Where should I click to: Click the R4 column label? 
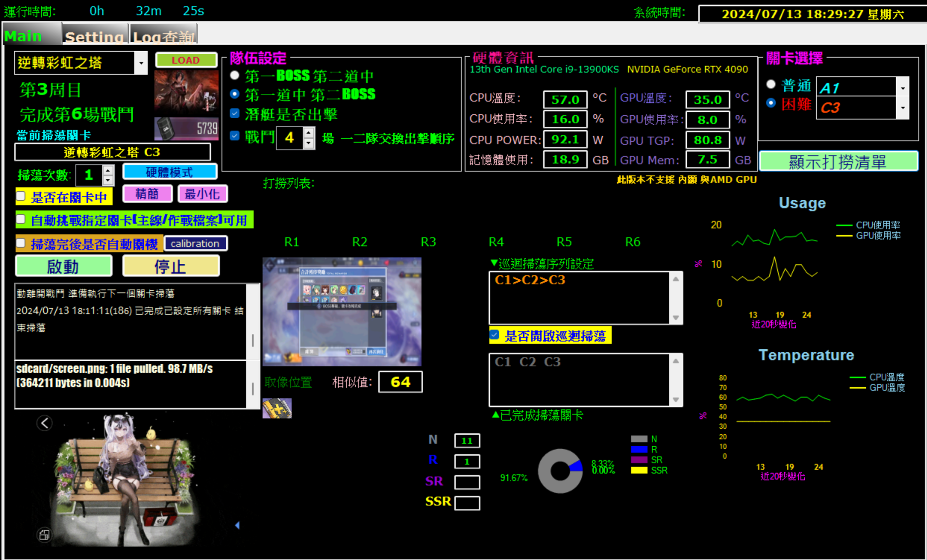[496, 242]
